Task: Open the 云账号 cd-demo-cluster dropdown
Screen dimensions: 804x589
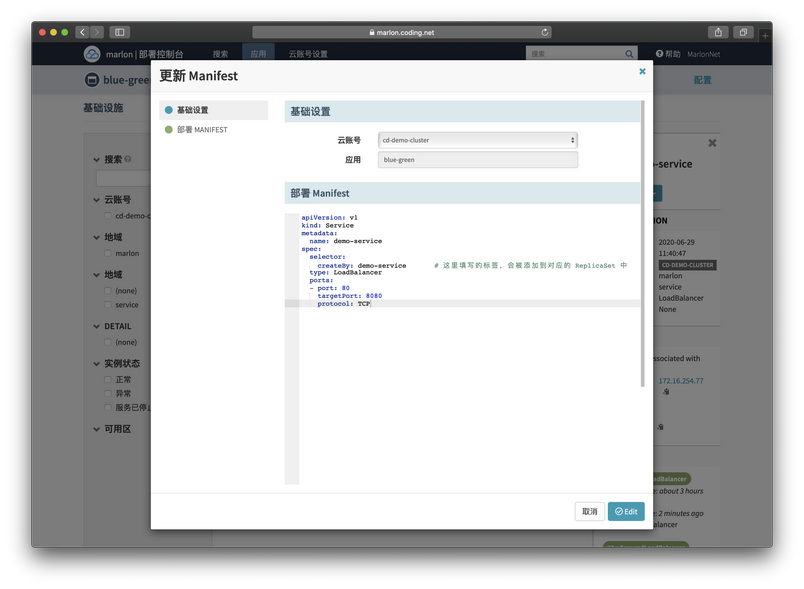Action: click(477, 140)
